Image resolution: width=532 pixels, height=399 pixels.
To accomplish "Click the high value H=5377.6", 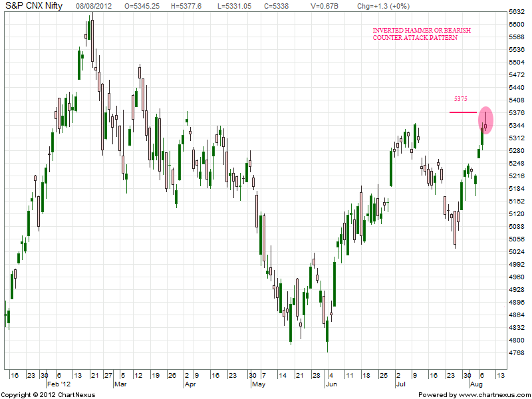I will pos(185,6).
